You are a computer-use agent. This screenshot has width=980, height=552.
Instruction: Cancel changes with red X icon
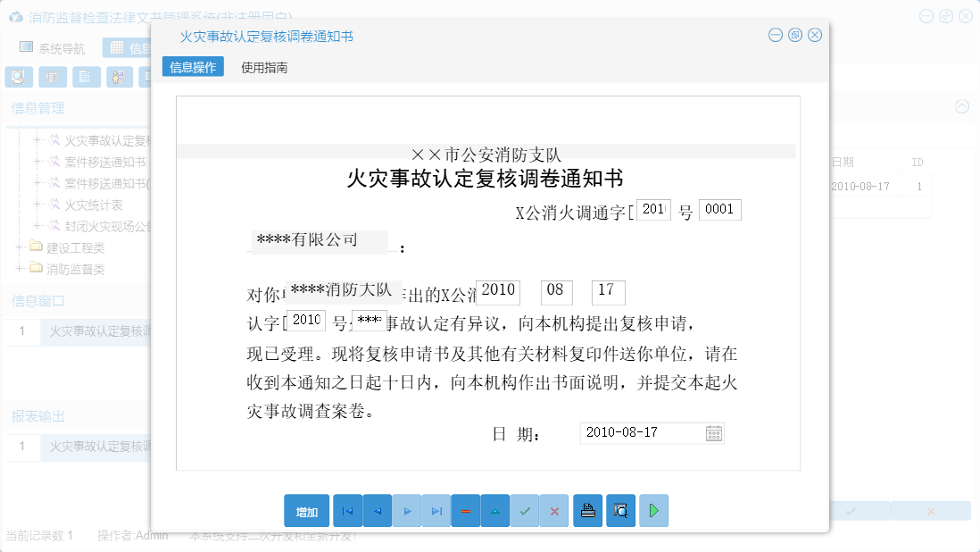[x=554, y=511]
